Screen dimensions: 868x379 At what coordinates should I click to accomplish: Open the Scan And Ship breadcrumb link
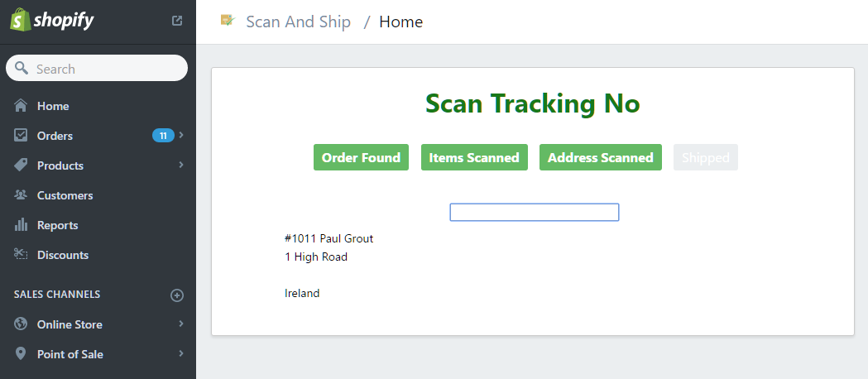[299, 22]
